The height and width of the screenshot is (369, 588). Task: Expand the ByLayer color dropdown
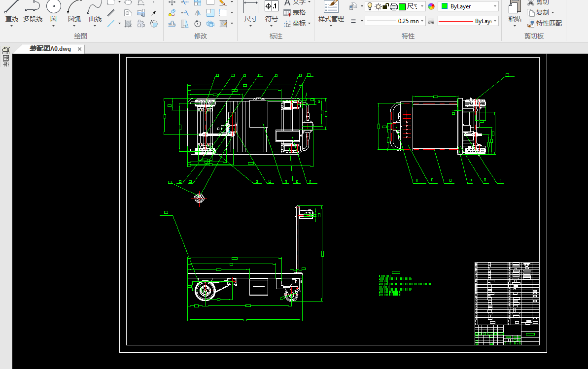coord(495,6)
